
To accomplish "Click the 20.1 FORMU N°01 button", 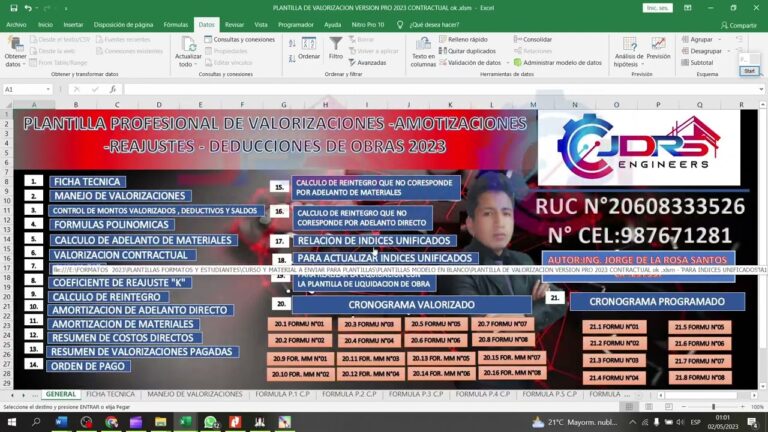I will pyautogui.click(x=299, y=324).
